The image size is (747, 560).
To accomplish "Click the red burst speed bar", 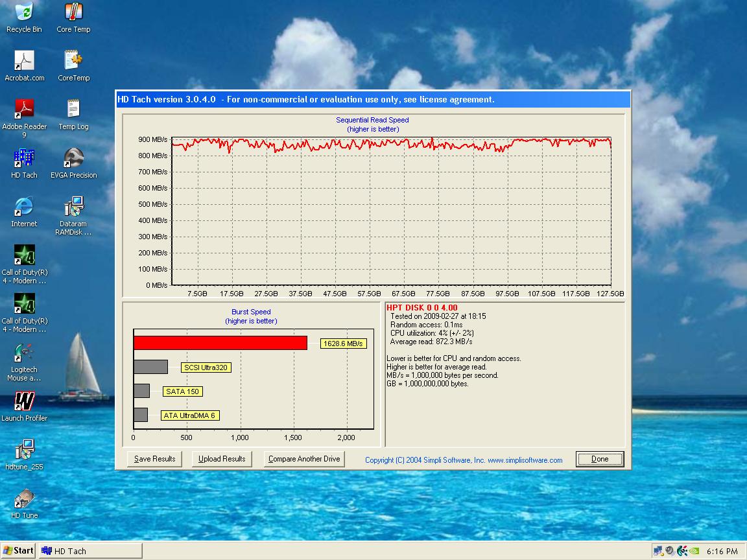I will coord(220,343).
